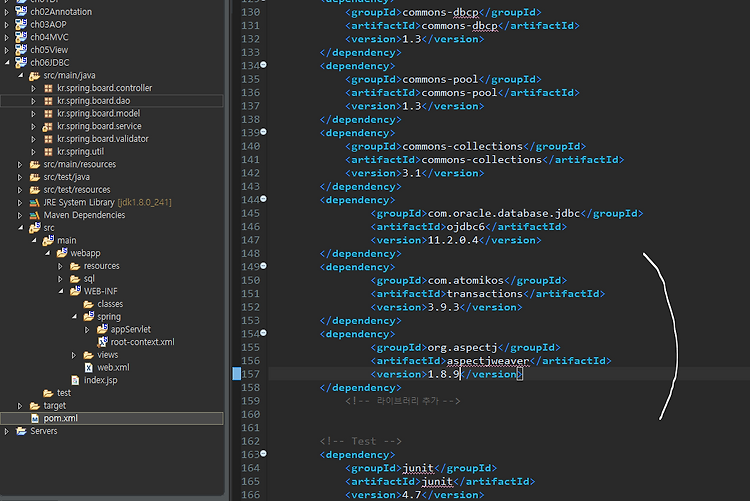Click the kr.spring.board.dao package icon
This screenshot has width=750, height=501.
tap(48, 101)
